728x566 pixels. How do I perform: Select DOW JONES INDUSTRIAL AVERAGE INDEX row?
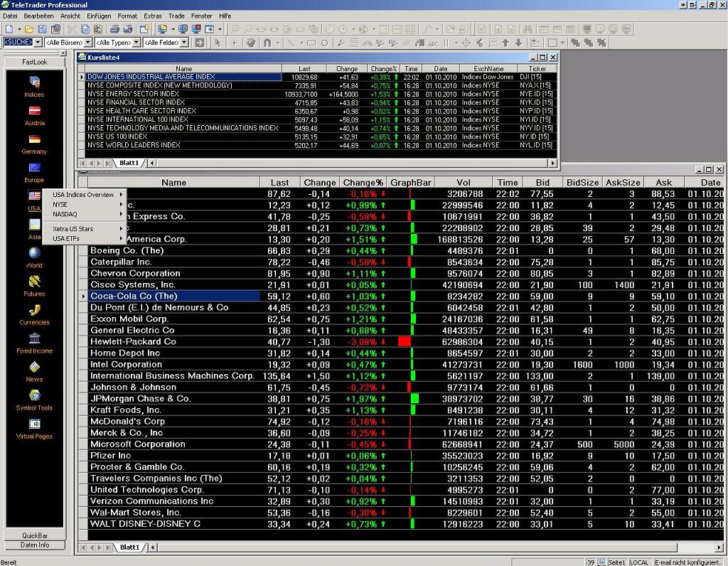click(318, 77)
